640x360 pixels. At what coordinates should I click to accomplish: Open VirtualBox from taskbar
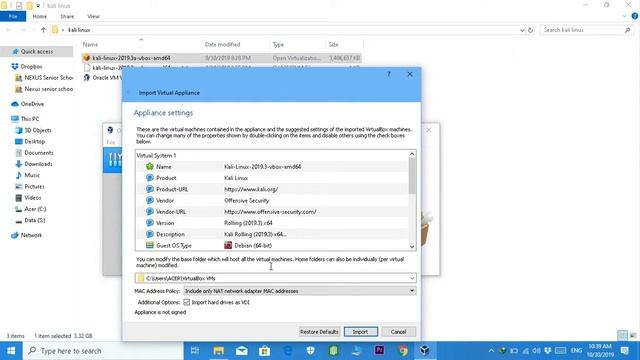[425, 351]
